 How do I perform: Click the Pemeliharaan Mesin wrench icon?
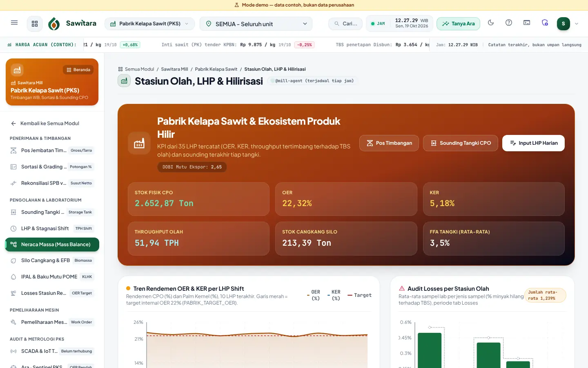click(13, 322)
